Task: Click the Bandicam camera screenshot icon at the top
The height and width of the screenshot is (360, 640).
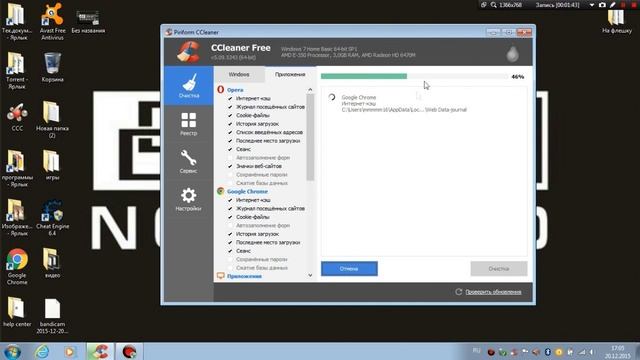Action: point(602,5)
